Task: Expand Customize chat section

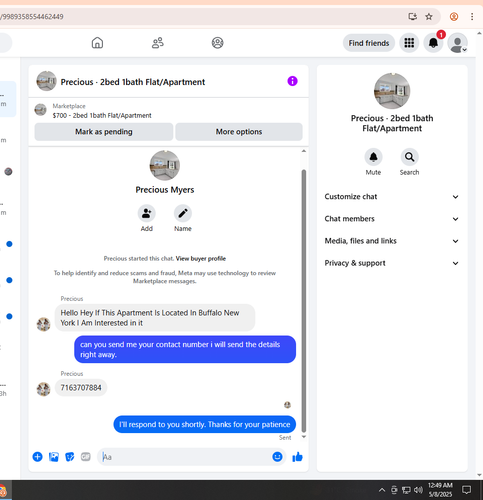Action: (x=392, y=197)
